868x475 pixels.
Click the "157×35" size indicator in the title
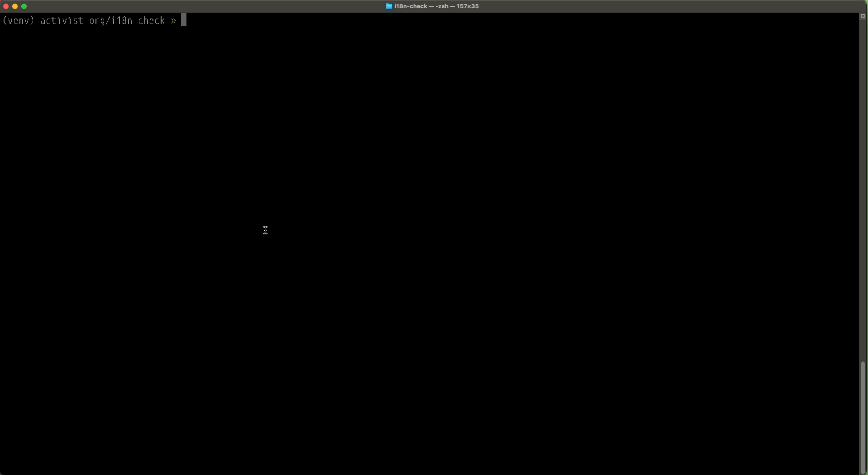coord(467,6)
